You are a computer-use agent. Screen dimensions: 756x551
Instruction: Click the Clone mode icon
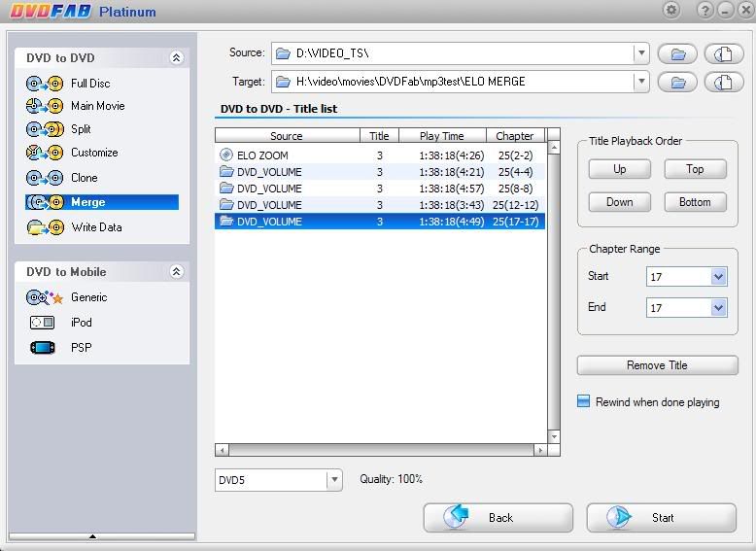click(x=45, y=178)
